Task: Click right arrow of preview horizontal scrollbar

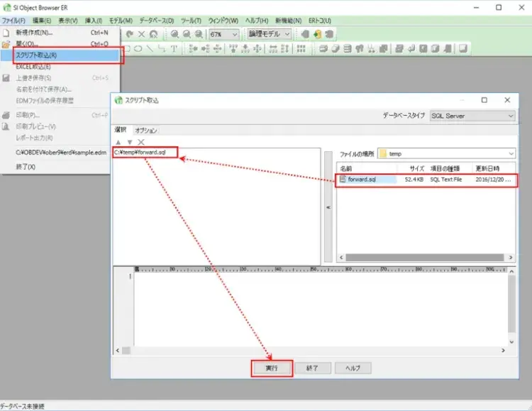Action: coord(503,350)
